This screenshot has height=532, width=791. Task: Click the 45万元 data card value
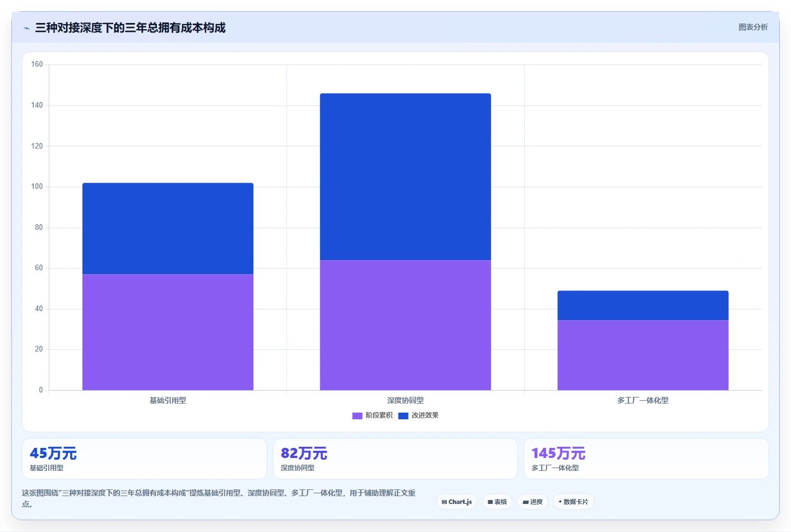click(53, 454)
